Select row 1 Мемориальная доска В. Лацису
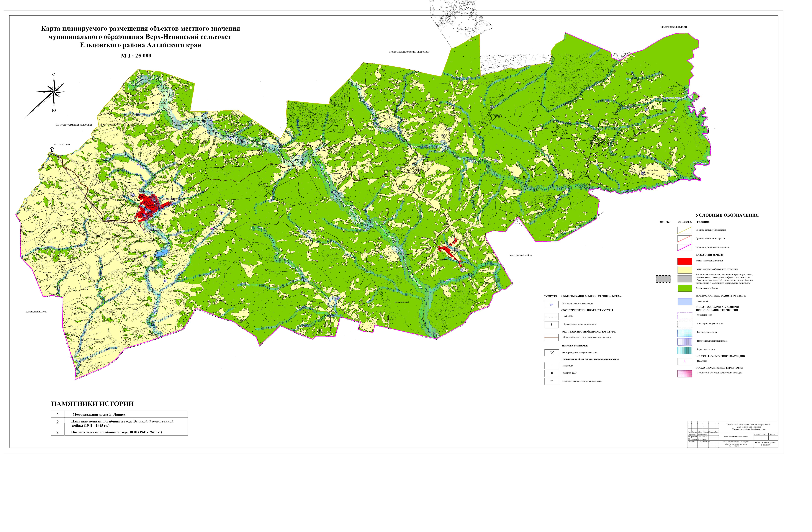The width and height of the screenshot is (812, 532). click(119, 414)
